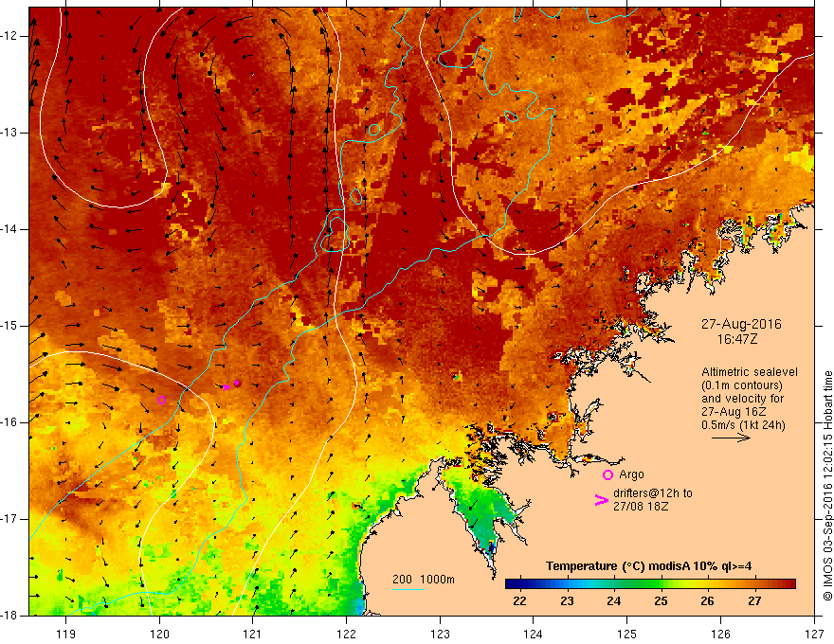
Task: Click the cyan 200 1000m depth contour sample line
Action: point(408,589)
